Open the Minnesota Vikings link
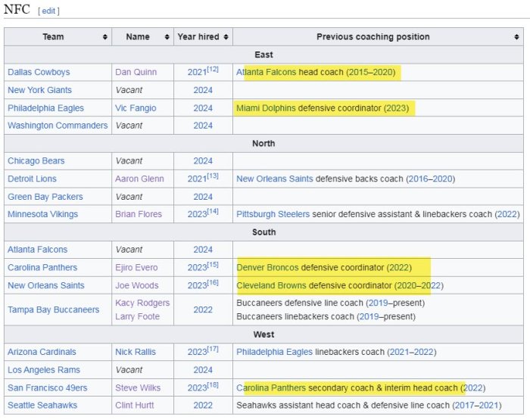 pos(42,214)
